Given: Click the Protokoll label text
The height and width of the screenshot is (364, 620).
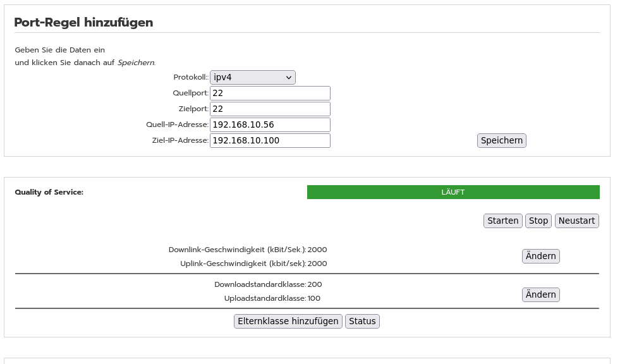Looking at the screenshot, I should [x=190, y=77].
